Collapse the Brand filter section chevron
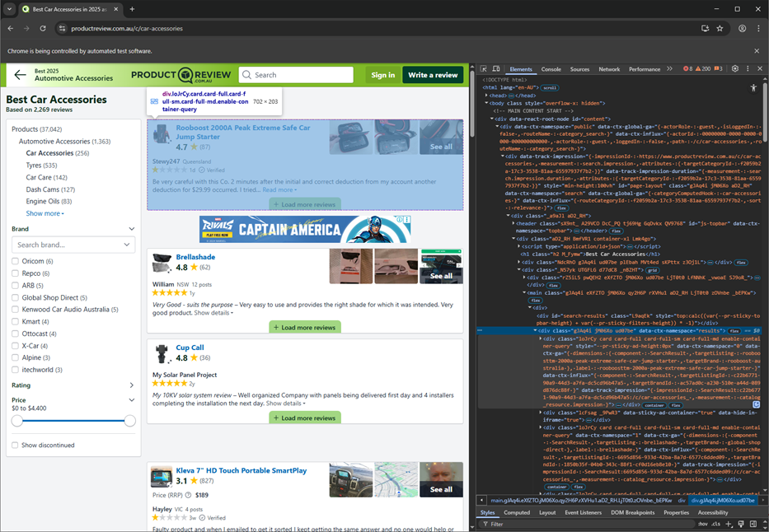The image size is (769, 532). (131, 229)
